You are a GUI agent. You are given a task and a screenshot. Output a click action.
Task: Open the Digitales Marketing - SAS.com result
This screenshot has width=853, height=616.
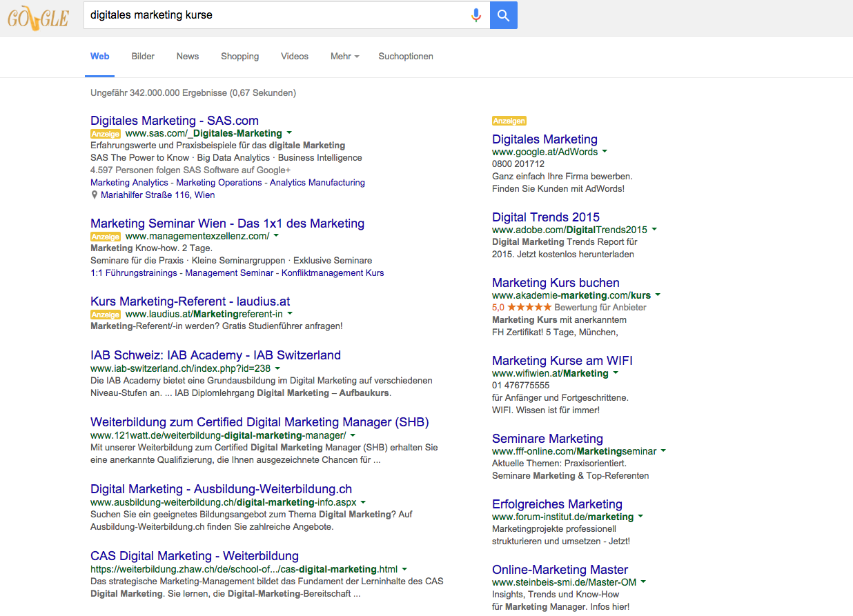point(175,121)
